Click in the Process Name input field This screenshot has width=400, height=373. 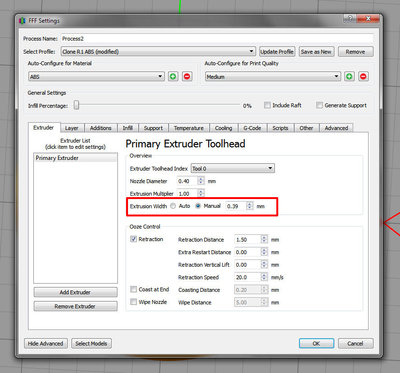point(217,39)
